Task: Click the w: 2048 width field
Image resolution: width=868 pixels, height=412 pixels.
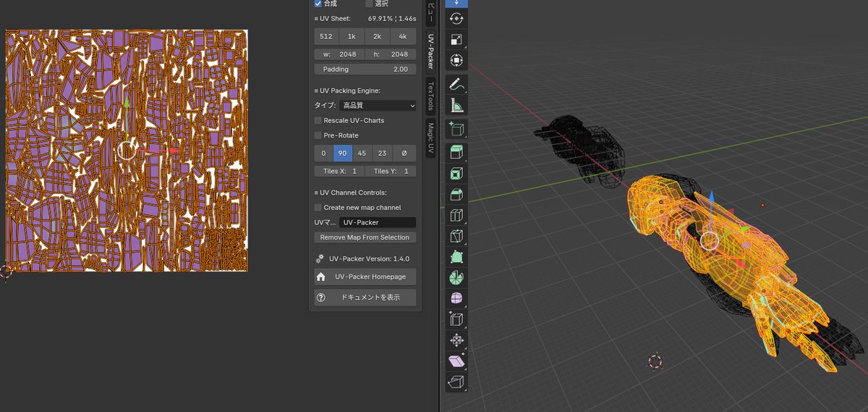Action: (339, 54)
